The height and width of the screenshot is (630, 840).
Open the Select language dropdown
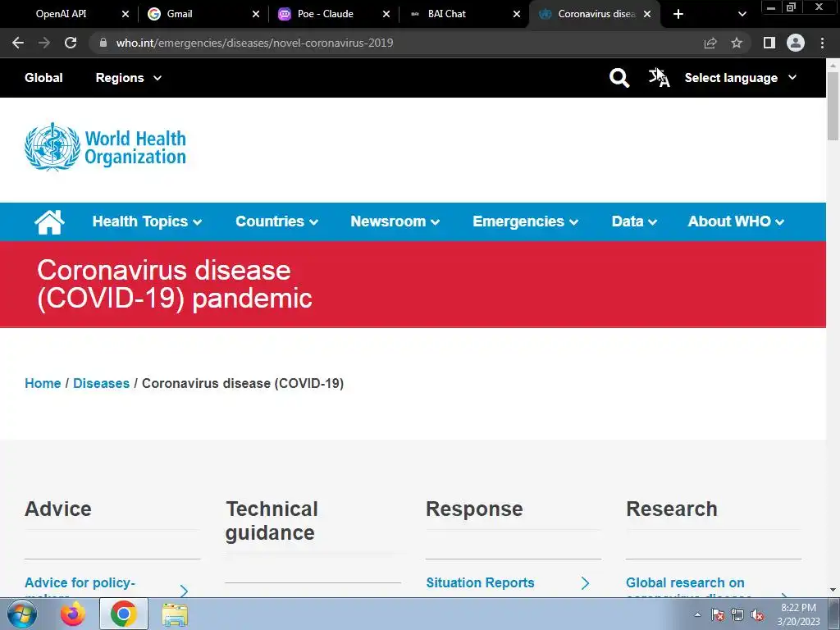(x=741, y=78)
